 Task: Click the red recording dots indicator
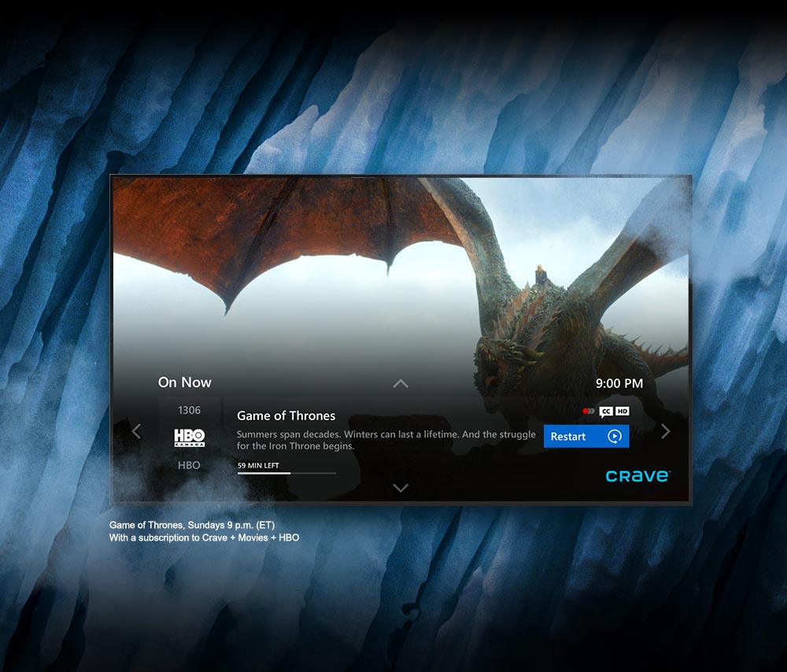(x=588, y=411)
